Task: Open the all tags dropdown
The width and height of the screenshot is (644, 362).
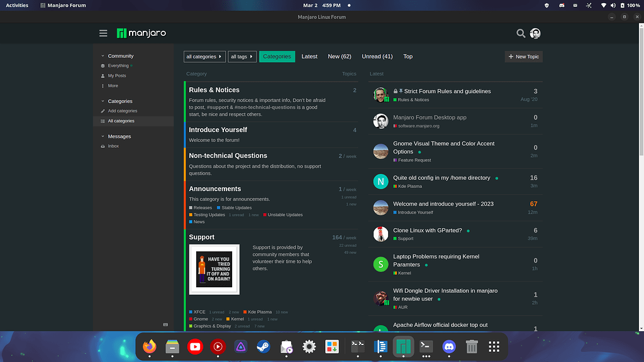Action: coord(242,56)
